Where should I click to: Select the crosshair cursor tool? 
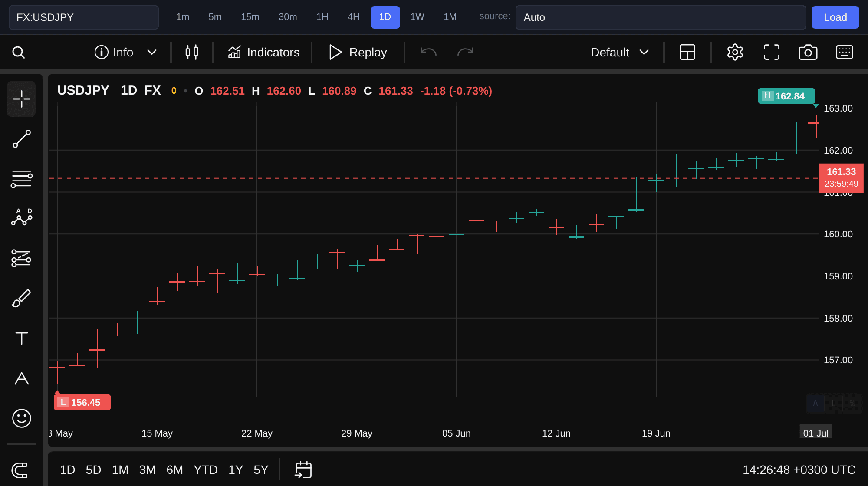[x=21, y=99]
